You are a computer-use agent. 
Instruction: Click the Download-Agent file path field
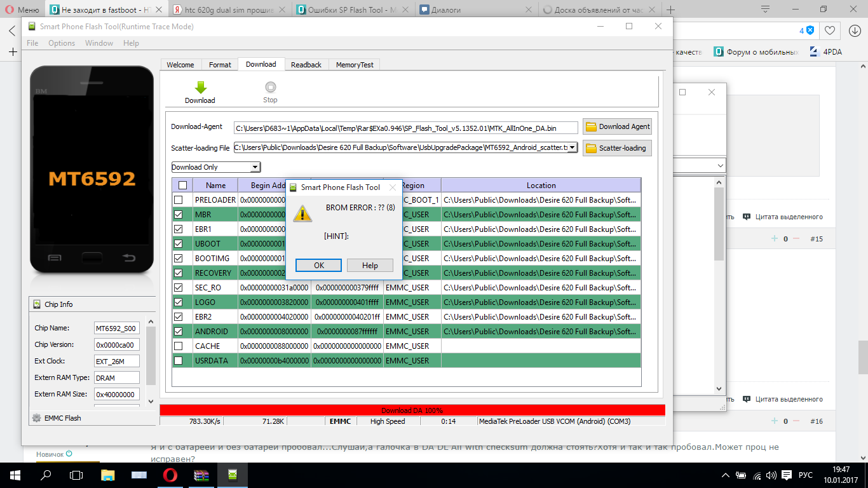click(x=405, y=128)
